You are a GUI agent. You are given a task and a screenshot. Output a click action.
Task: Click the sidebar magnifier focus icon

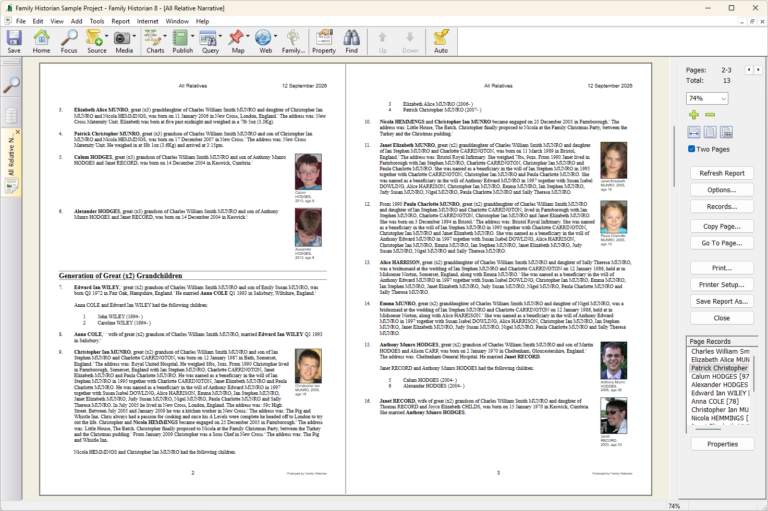(11, 85)
